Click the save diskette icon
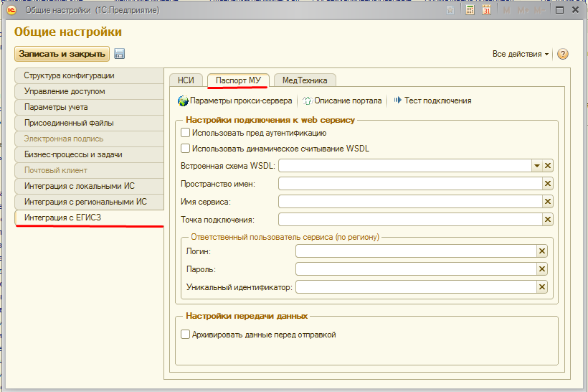 tap(120, 54)
